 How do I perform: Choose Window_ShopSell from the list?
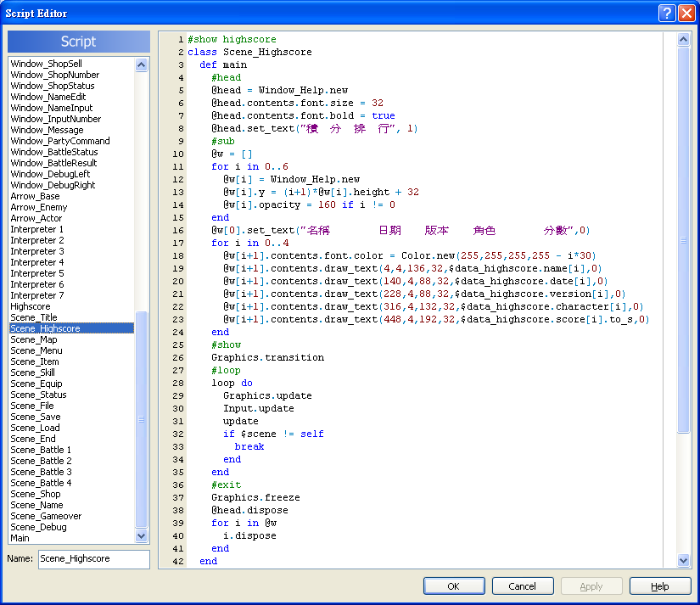tap(46, 64)
